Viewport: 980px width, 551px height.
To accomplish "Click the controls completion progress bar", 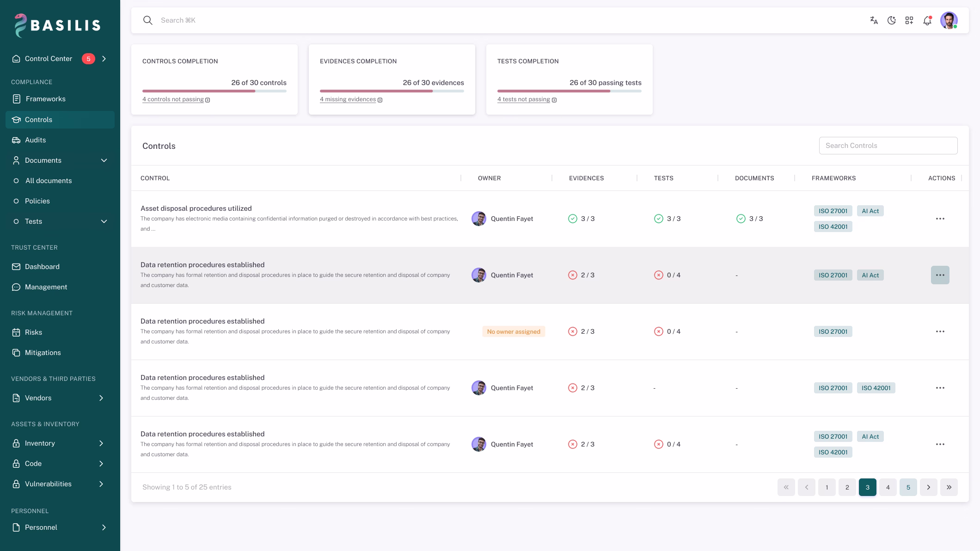I will point(214,91).
